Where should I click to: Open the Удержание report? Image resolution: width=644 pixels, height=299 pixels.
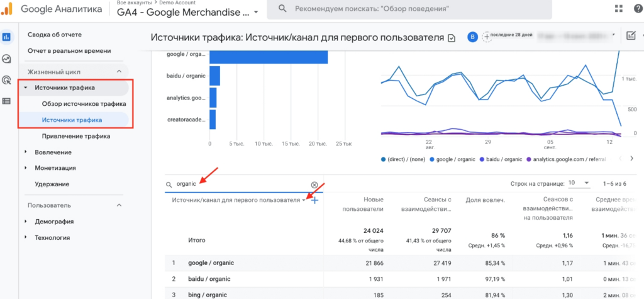pyautogui.click(x=52, y=184)
